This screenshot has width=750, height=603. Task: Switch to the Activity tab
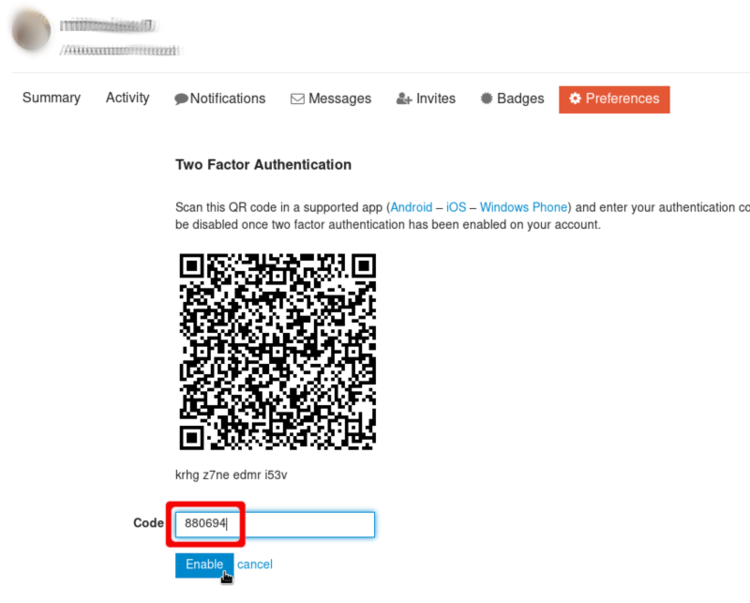(x=128, y=98)
